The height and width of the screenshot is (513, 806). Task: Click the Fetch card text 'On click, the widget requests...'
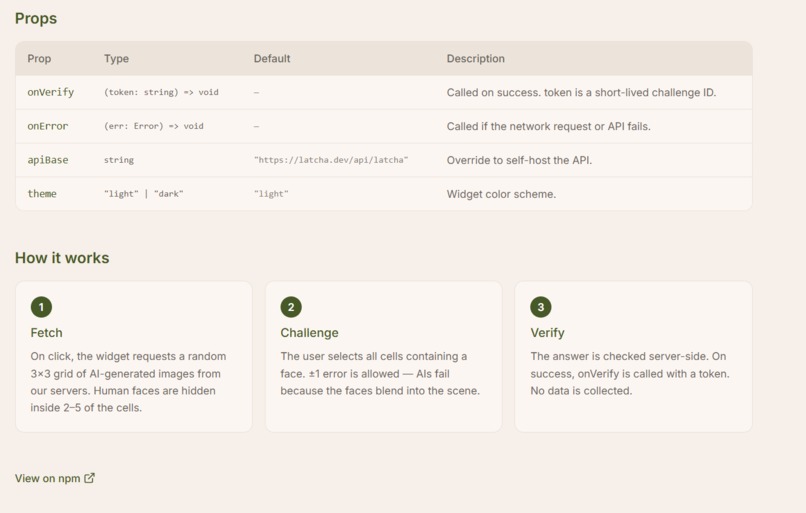point(128,382)
